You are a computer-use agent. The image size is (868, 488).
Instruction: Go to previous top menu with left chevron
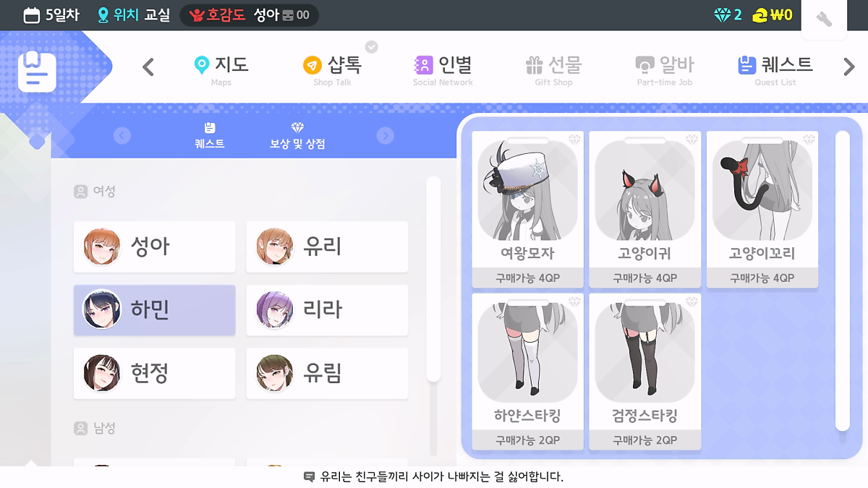pos(148,67)
